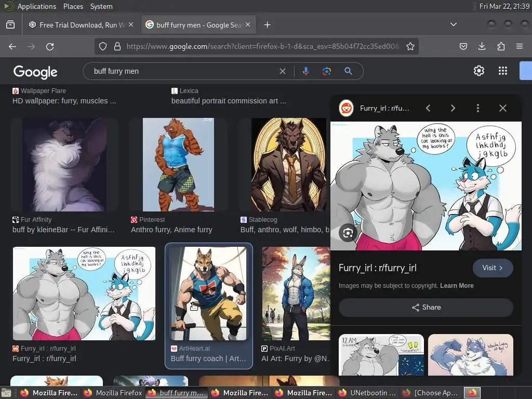Select the Pinterest tiger thumbnail
The height and width of the screenshot is (399, 532).
click(178, 165)
